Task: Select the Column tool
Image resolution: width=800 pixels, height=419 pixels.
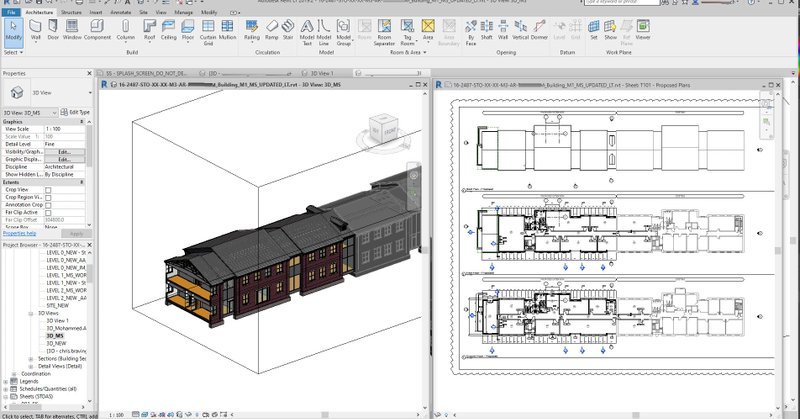Action: click(126, 30)
